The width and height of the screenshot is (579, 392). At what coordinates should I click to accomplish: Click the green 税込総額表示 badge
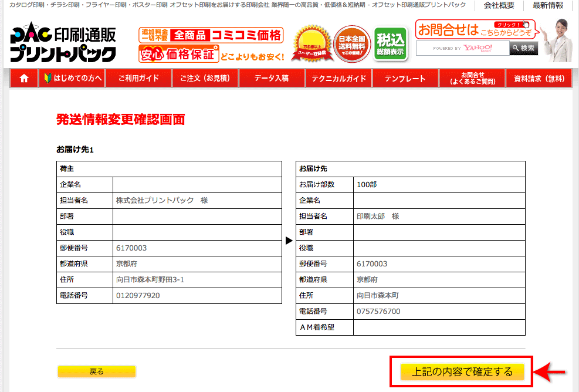tap(390, 43)
